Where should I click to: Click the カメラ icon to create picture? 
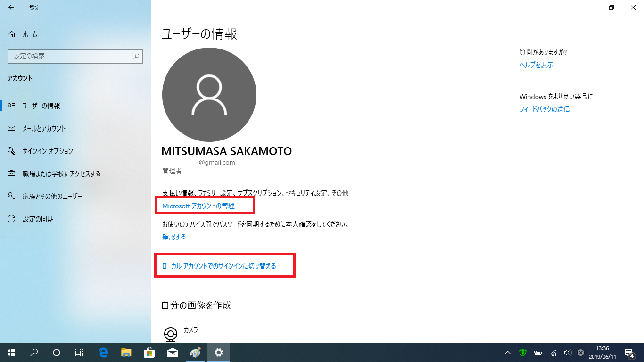pyautogui.click(x=170, y=334)
